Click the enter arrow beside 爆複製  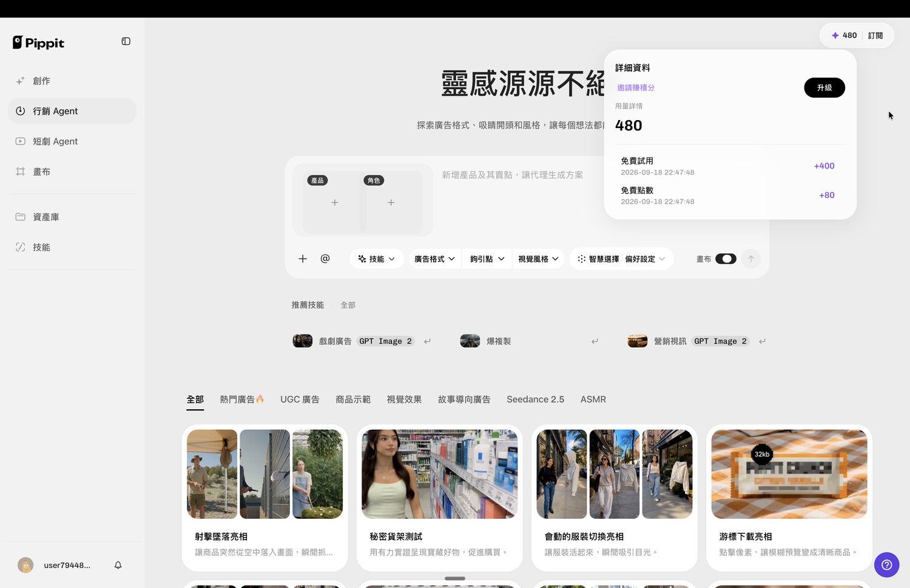coord(595,341)
